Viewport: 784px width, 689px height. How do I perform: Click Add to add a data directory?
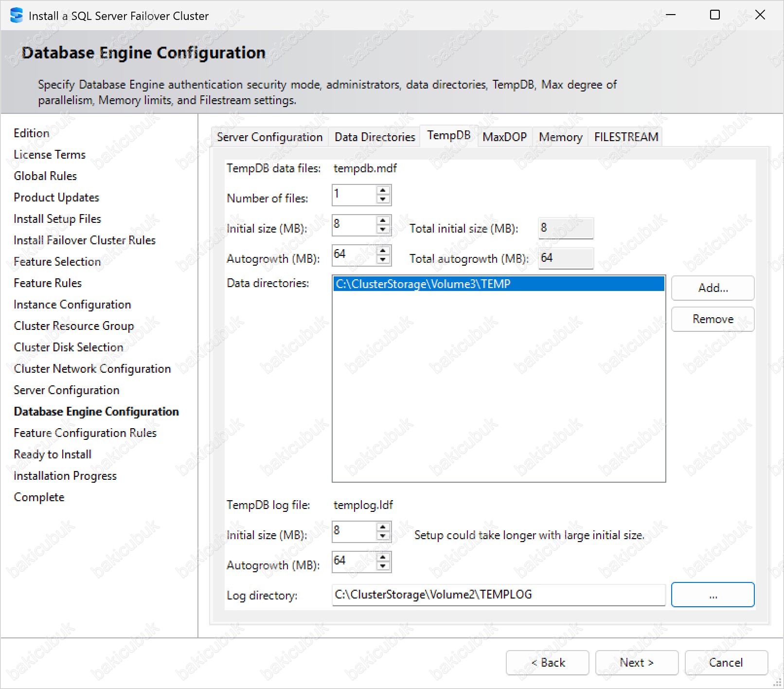[x=713, y=288]
